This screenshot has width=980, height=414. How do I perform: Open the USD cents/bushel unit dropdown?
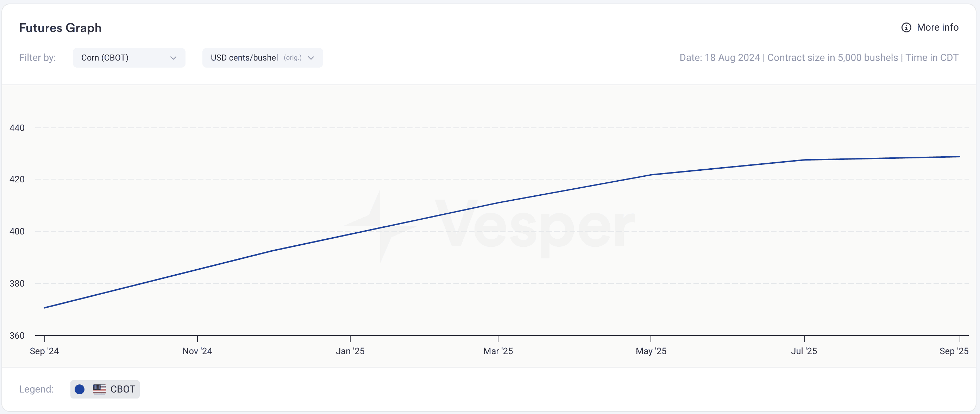coord(263,58)
